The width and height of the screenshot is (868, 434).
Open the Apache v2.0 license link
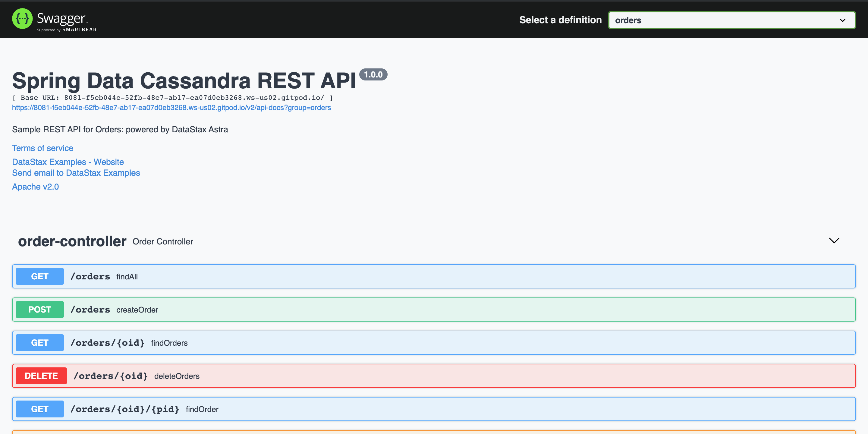[x=35, y=187]
